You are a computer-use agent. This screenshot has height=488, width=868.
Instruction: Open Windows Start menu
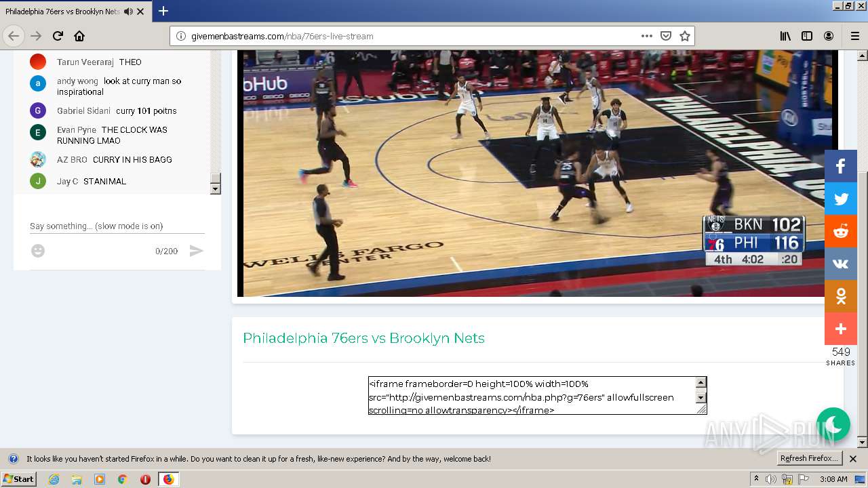coord(19,479)
